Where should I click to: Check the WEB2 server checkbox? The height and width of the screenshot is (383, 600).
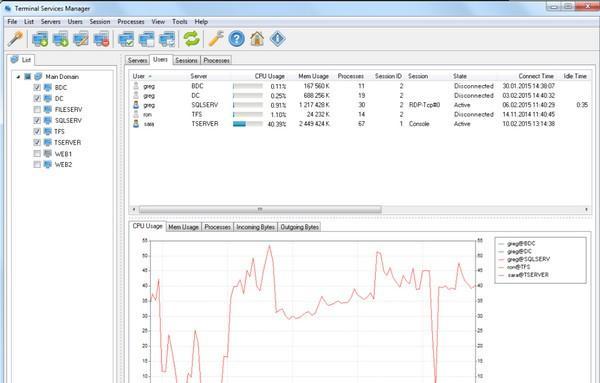[37, 165]
